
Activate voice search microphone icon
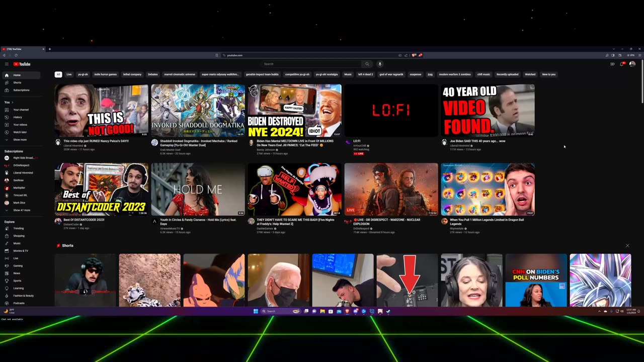click(380, 64)
